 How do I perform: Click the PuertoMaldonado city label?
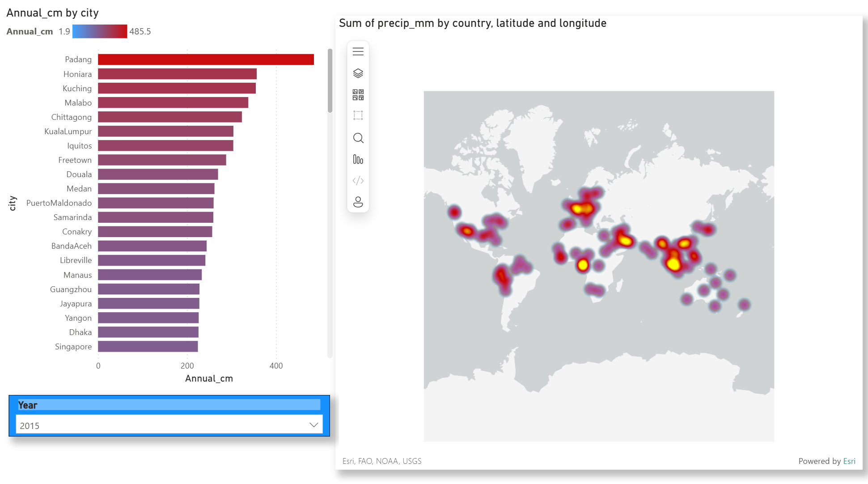coord(59,203)
